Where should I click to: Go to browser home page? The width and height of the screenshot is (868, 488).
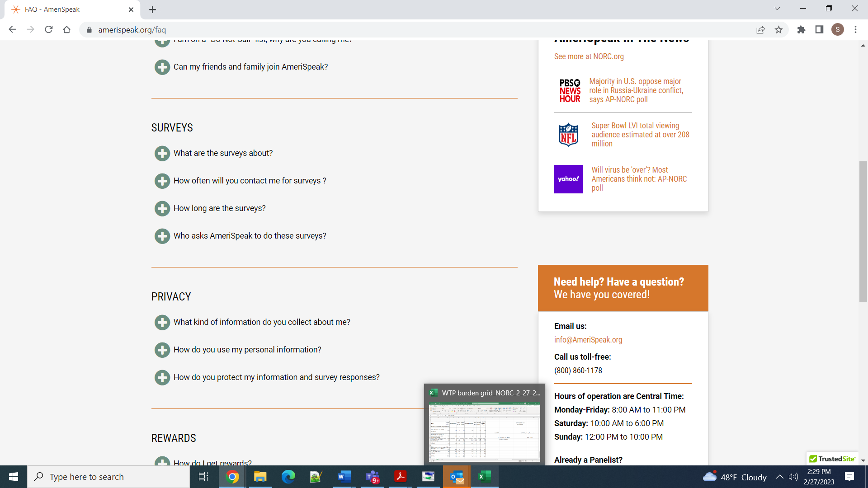[x=67, y=30]
